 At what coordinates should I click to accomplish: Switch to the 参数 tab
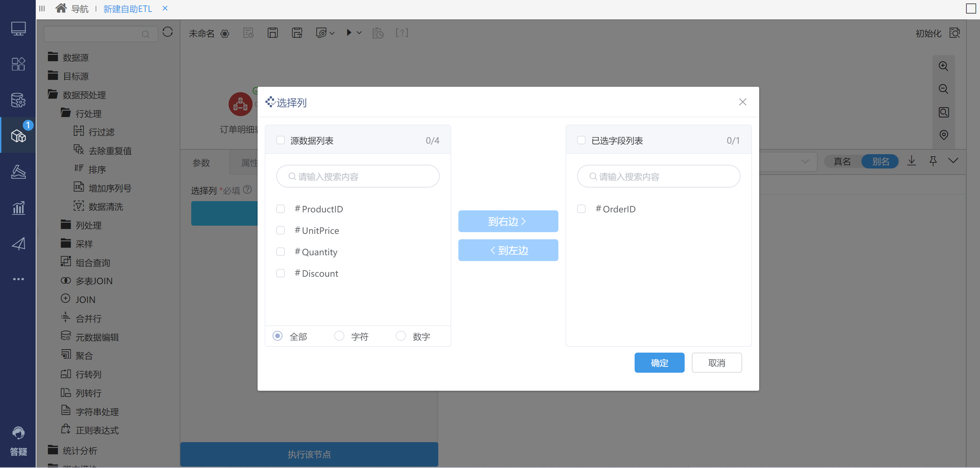[x=201, y=162]
